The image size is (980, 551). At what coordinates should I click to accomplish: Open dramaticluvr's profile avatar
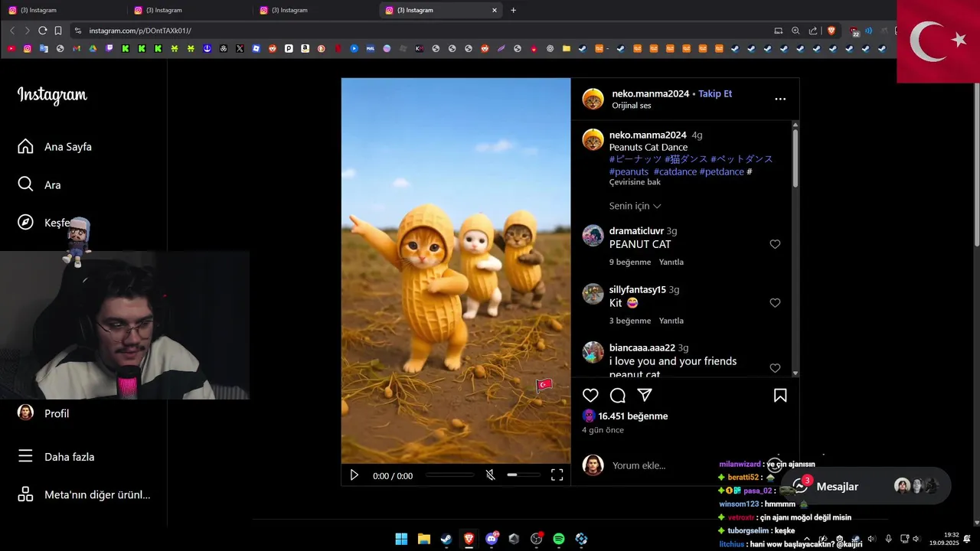coord(593,236)
